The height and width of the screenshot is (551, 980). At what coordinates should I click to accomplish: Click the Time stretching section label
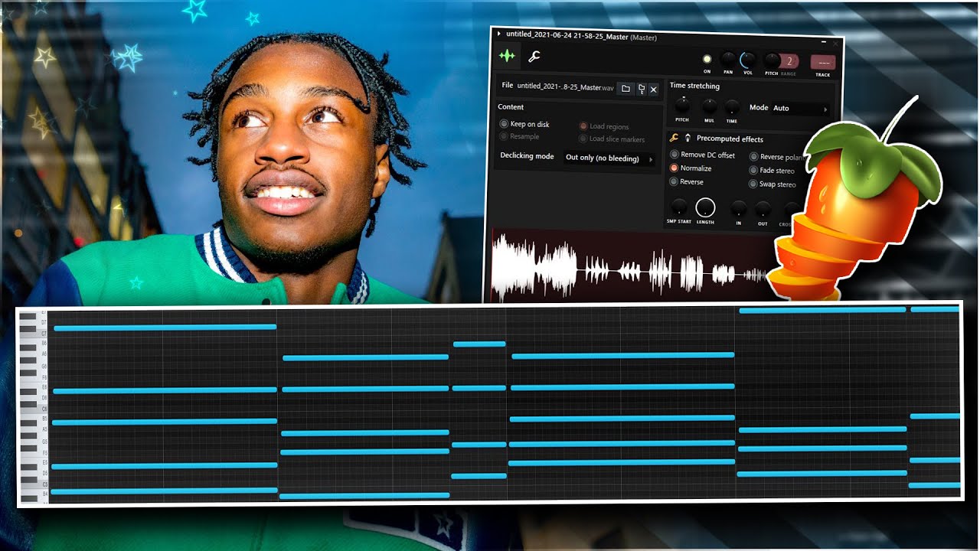(694, 86)
